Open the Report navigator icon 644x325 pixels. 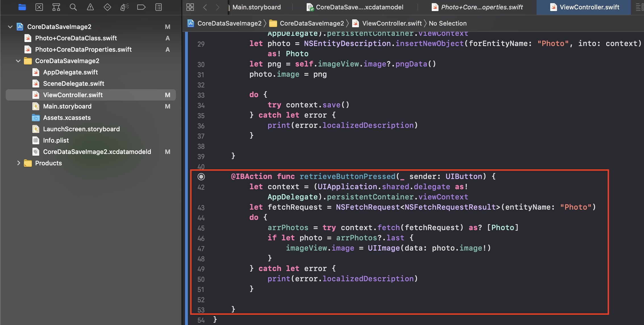(x=159, y=7)
